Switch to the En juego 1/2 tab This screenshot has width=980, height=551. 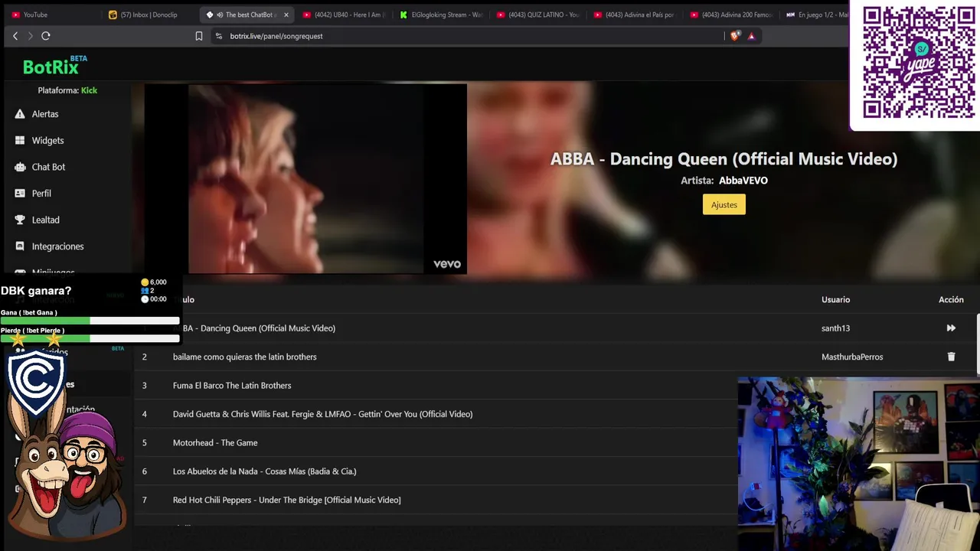(x=816, y=15)
